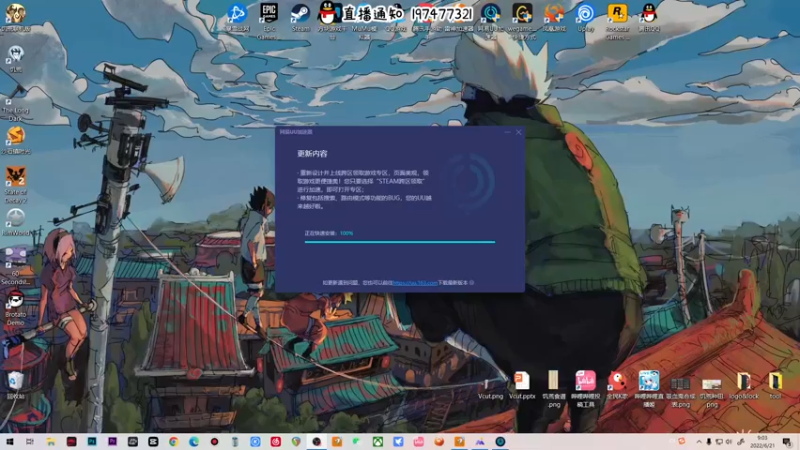Open the phoenix game platform shortcut
The height and width of the screenshot is (450, 800).
coord(554,17)
